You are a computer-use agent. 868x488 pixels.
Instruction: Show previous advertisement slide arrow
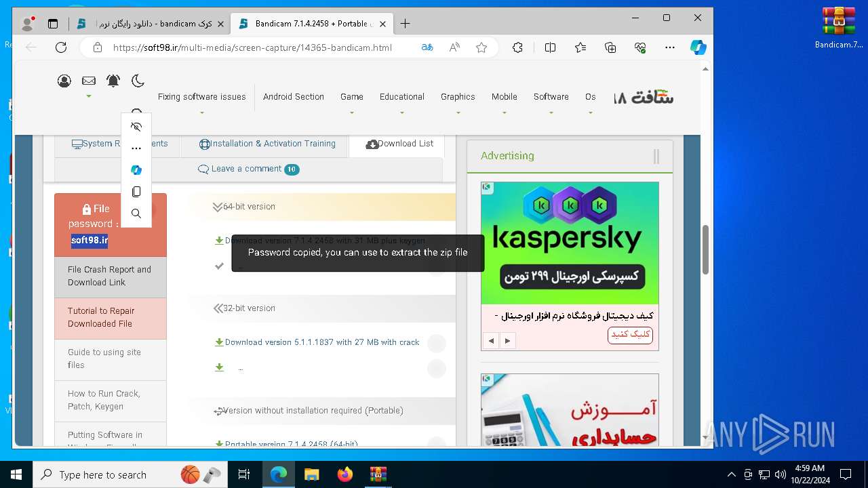tap(492, 341)
